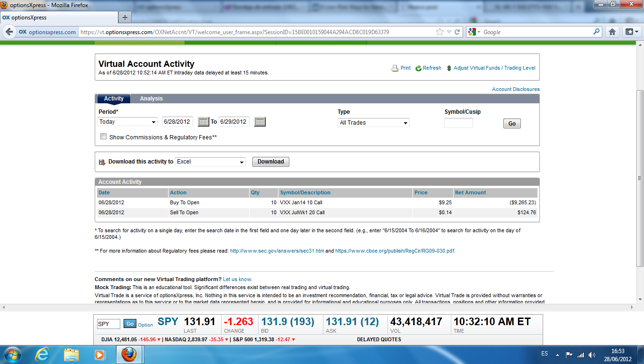644x364 pixels.
Task: Click the Print link text
Action: pyautogui.click(x=405, y=68)
